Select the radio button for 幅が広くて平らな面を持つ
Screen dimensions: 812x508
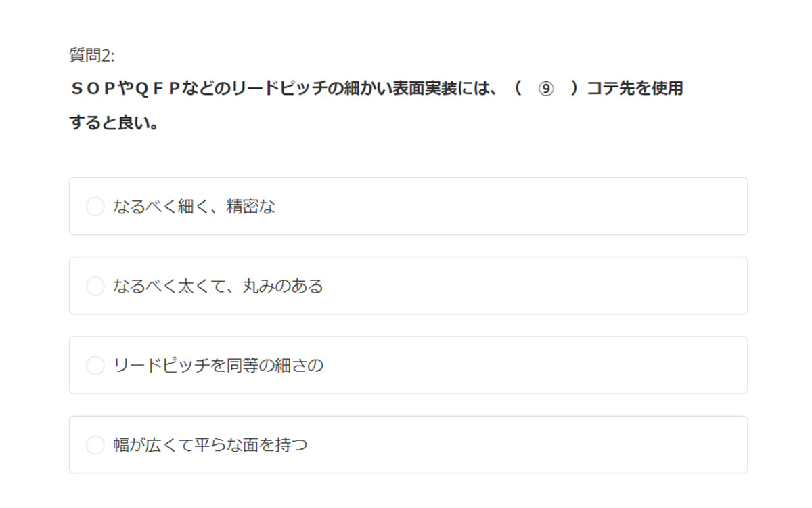(95, 445)
